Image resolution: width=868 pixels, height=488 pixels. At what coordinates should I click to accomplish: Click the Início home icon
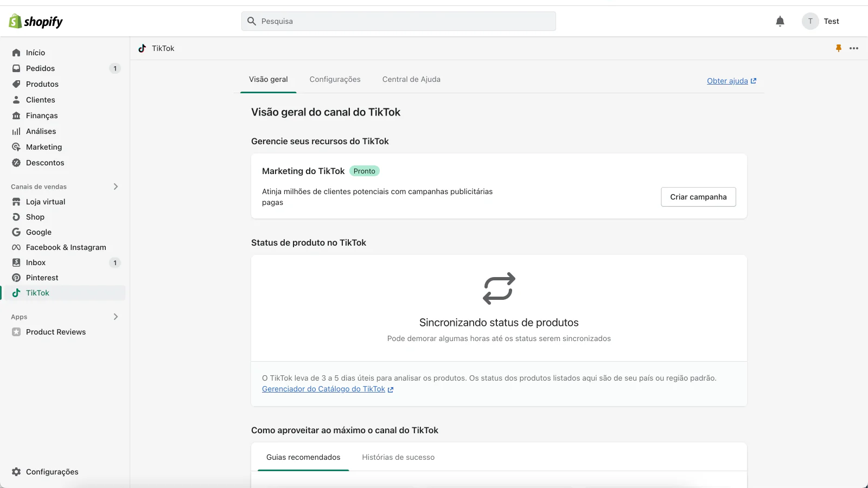click(16, 53)
